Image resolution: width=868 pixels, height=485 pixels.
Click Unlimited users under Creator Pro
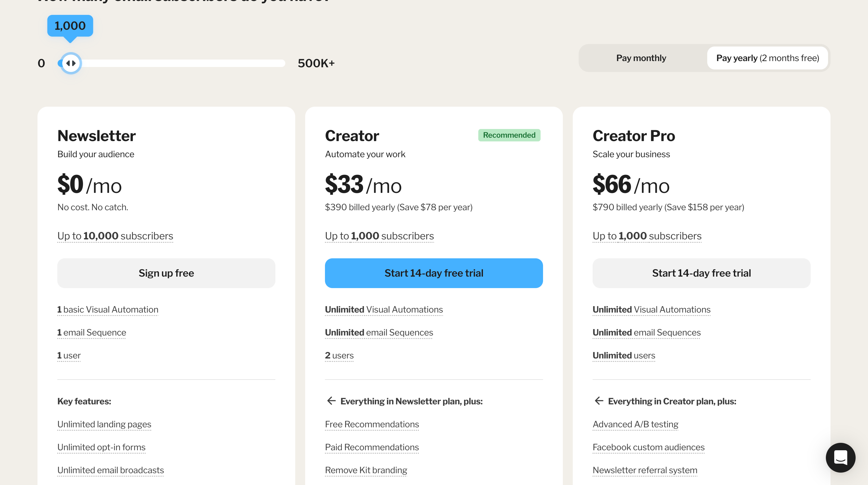(623, 355)
